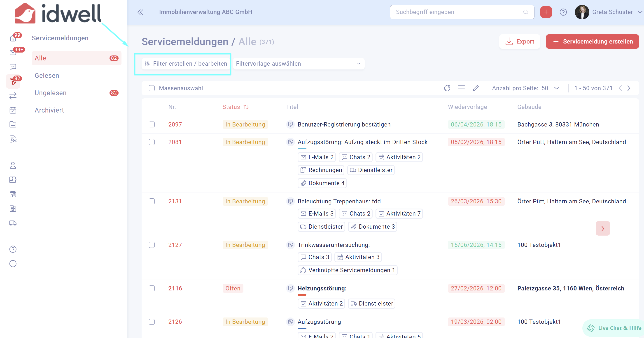The width and height of the screenshot is (644, 338).
Task: Open Greta Schuster user menu
Action: tap(612, 12)
